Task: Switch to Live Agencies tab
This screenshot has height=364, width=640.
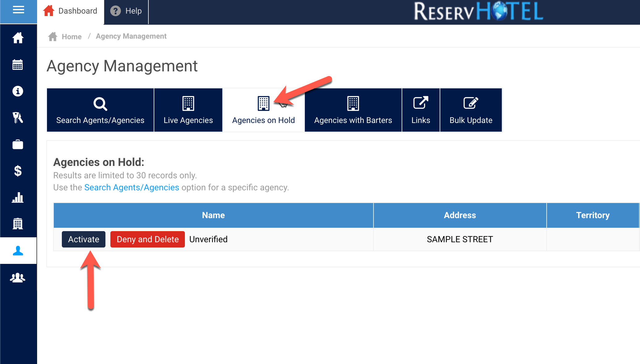Action: [188, 110]
